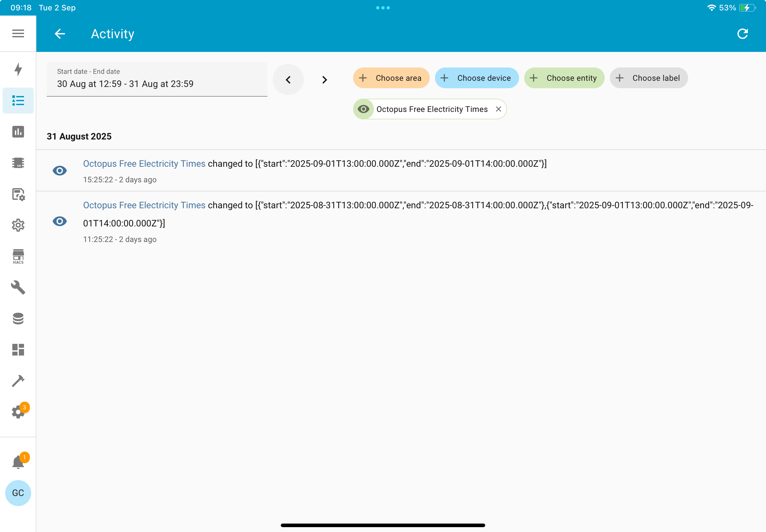Open the hamburger sidebar menu

tap(18, 33)
